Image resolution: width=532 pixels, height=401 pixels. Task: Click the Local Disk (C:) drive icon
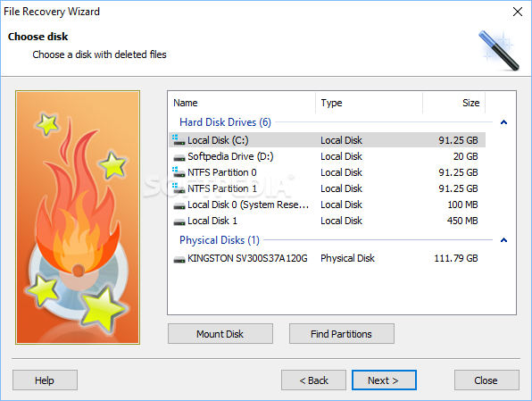point(179,140)
